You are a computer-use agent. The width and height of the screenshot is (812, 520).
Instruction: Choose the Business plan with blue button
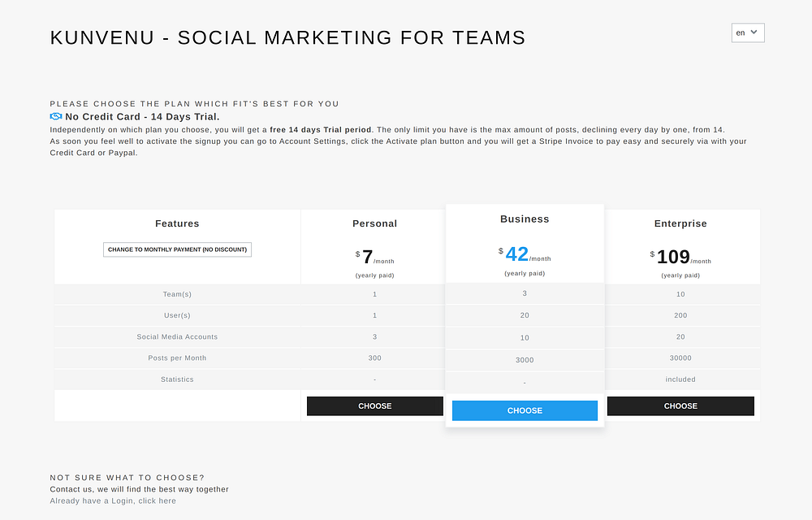(x=525, y=410)
